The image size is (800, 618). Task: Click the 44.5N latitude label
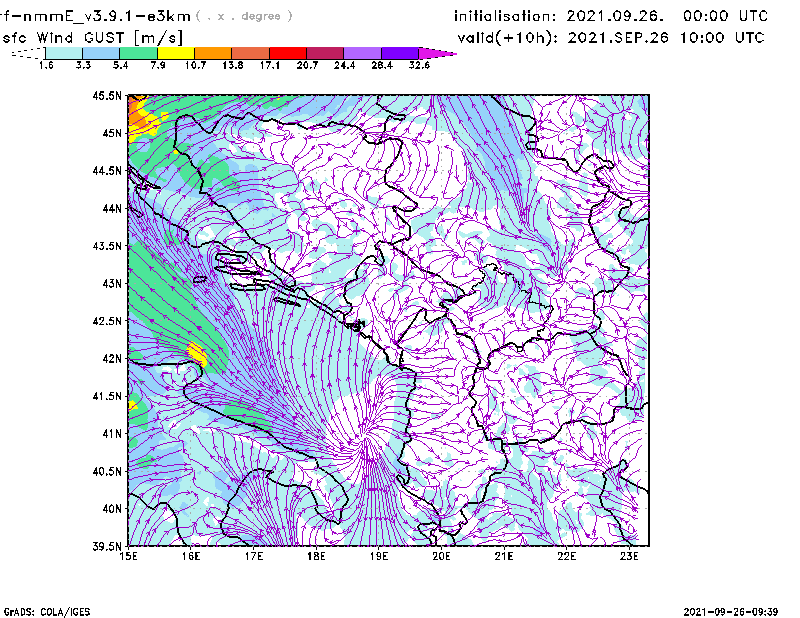[x=107, y=170]
